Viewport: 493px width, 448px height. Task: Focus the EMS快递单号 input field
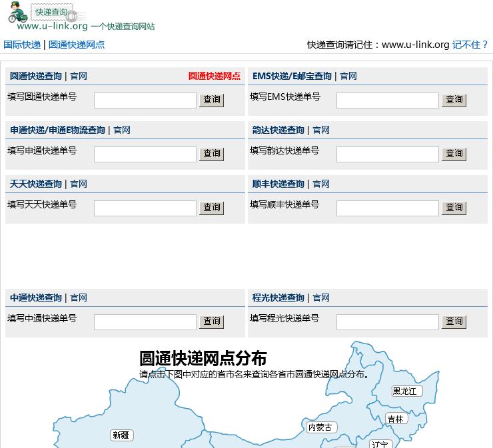pos(387,101)
